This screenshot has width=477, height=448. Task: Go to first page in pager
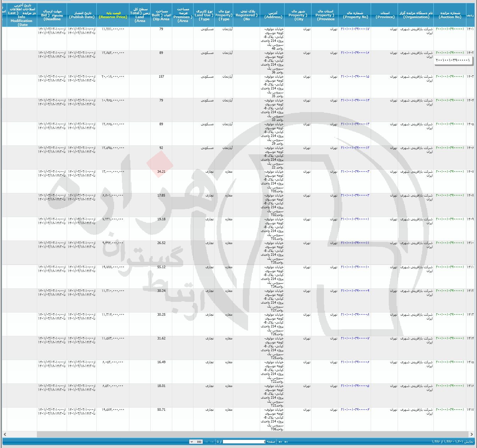point(286,442)
